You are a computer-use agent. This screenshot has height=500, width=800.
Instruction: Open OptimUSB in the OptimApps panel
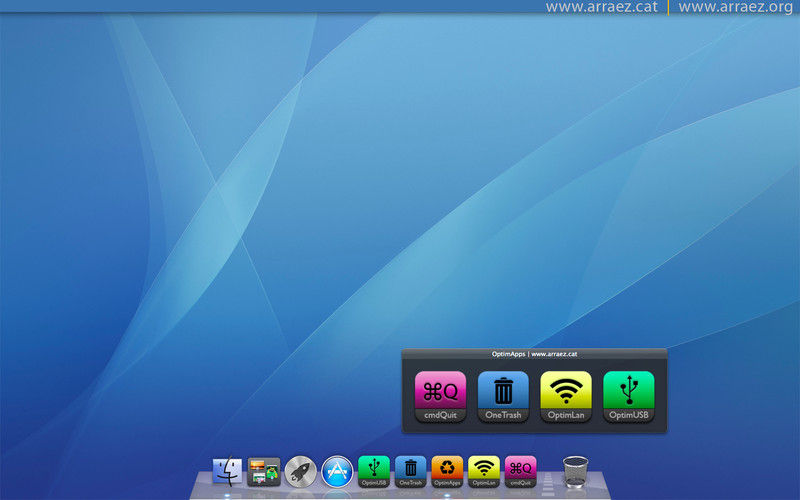pyautogui.click(x=629, y=396)
